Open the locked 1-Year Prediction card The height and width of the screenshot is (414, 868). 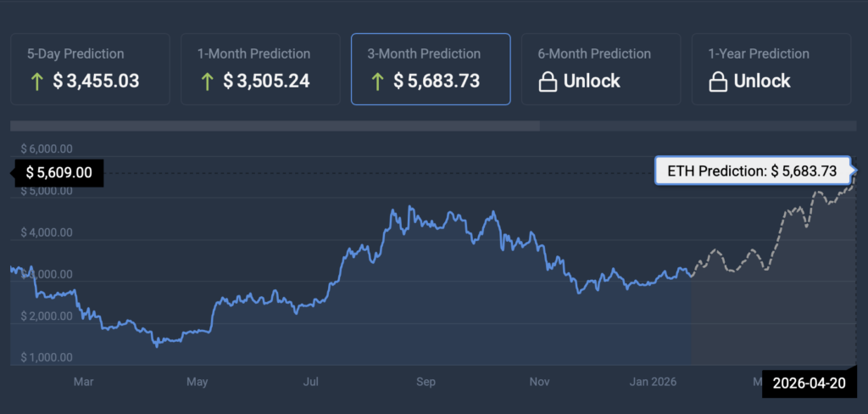coord(771,70)
